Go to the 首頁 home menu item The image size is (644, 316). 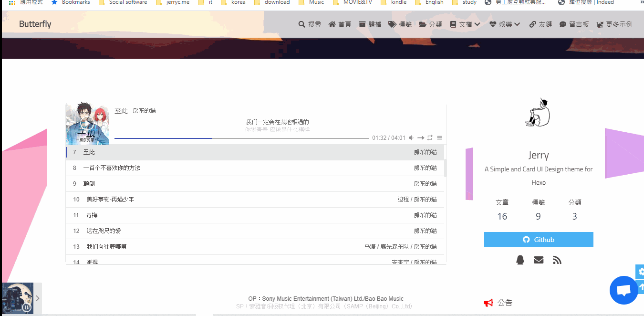pyautogui.click(x=340, y=24)
